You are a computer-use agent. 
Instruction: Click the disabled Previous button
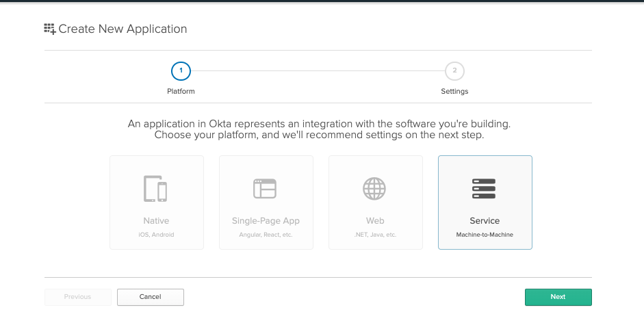(x=77, y=297)
